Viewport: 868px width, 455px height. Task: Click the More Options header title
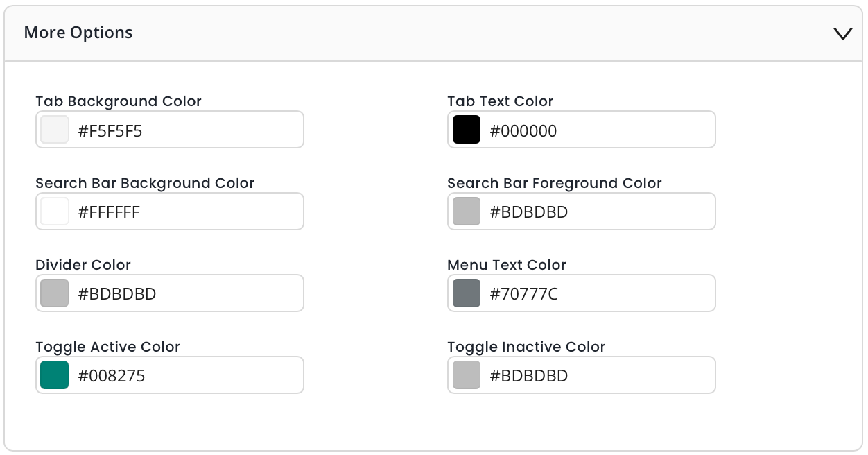[78, 33]
